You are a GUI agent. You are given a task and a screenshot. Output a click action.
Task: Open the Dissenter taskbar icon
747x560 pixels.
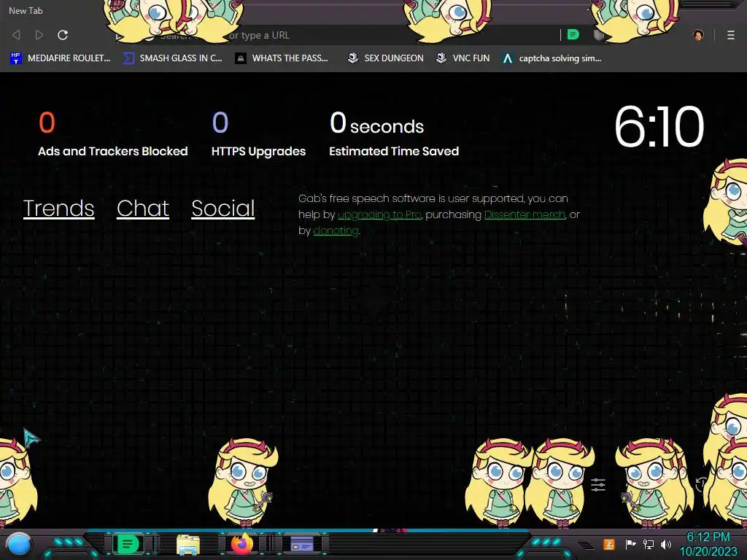coord(127,544)
